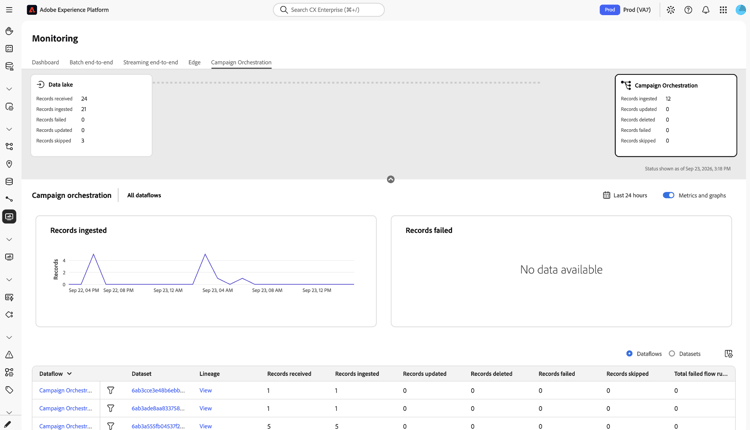Click the theme/settings icon beside Prod (VA7)
Viewport: 750px width, 430px height.
(x=671, y=10)
